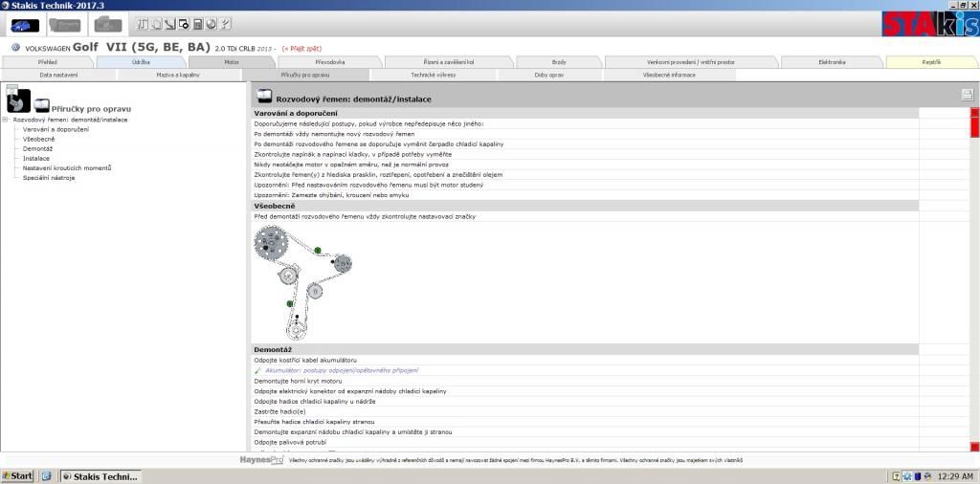Click the print icon in content header

[x=968, y=94]
